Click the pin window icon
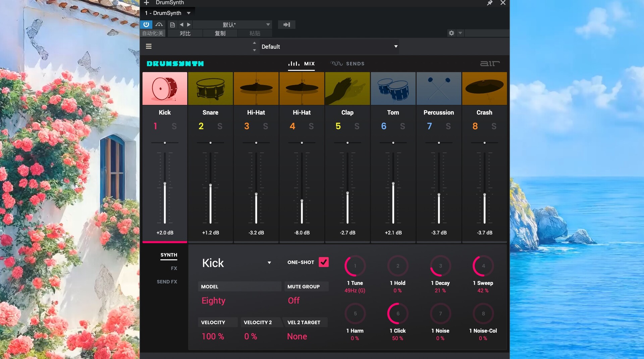The image size is (644, 359). (489, 3)
